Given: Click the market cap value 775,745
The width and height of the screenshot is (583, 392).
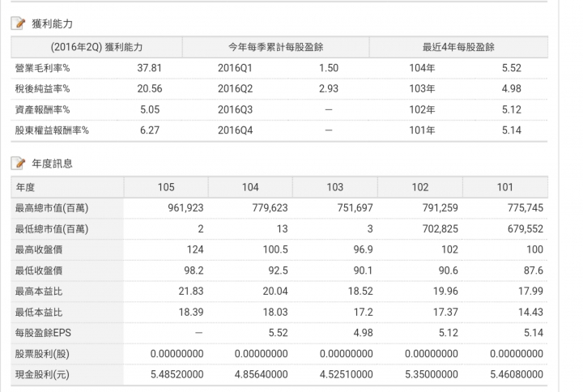Looking at the screenshot, I should coord(526,208).
